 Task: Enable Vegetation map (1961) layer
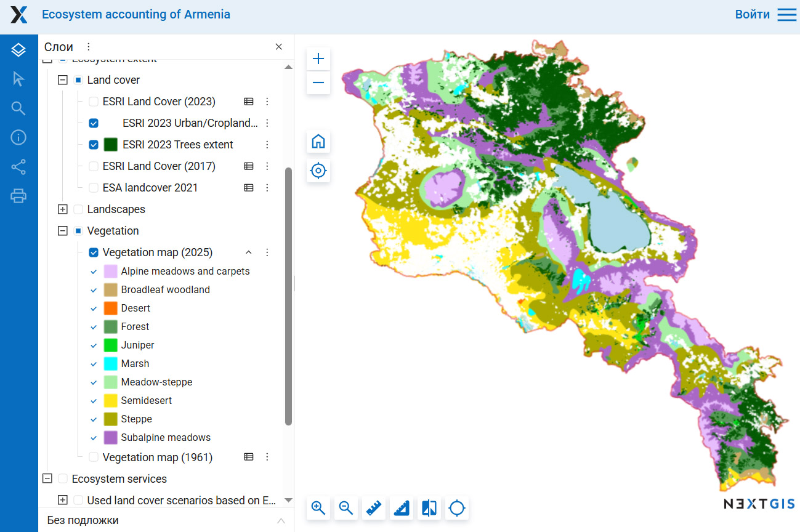[x=94, y=457]
